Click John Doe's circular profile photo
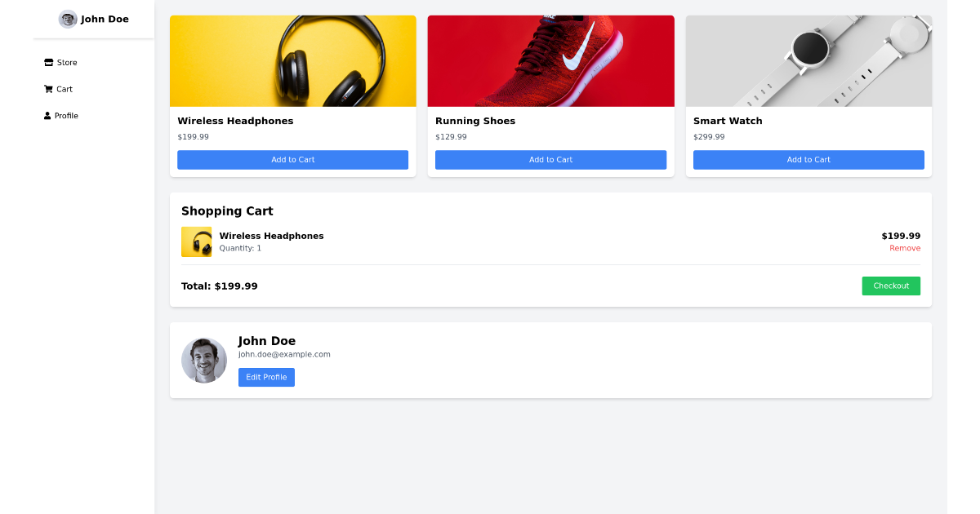 [203, 359]
